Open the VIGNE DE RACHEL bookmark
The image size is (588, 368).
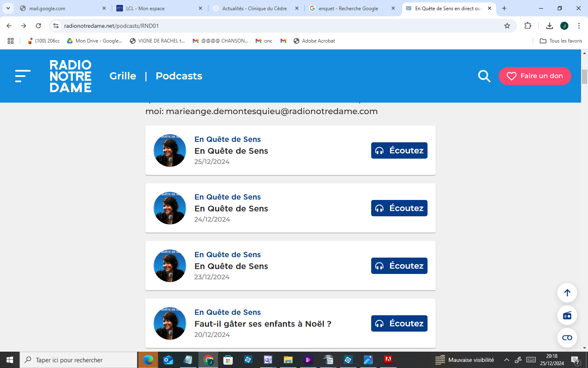click(x=157, y=41)
